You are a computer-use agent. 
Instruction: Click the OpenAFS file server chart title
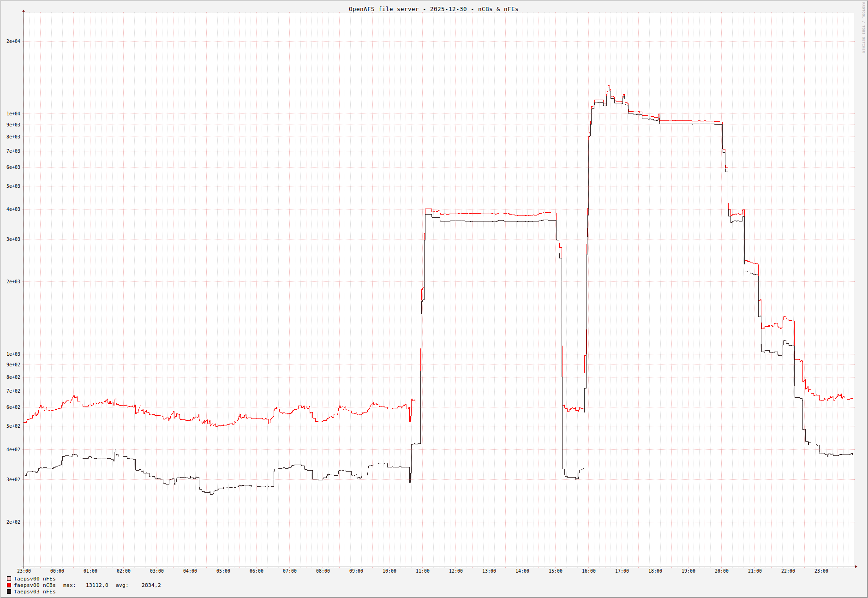(433, 9)
